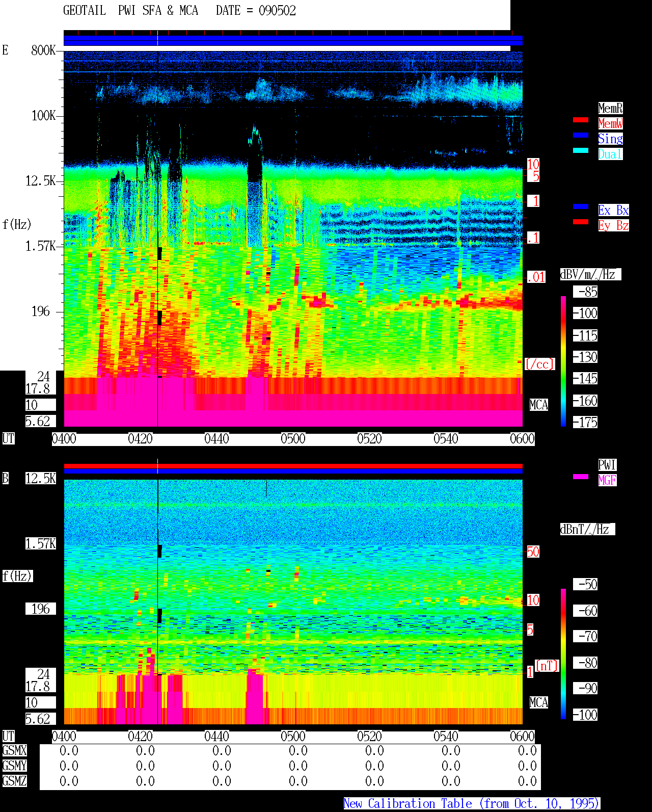Screen dimensions: 652x812
Task: Click the -175 color scale value
Action: click(586, 422)
